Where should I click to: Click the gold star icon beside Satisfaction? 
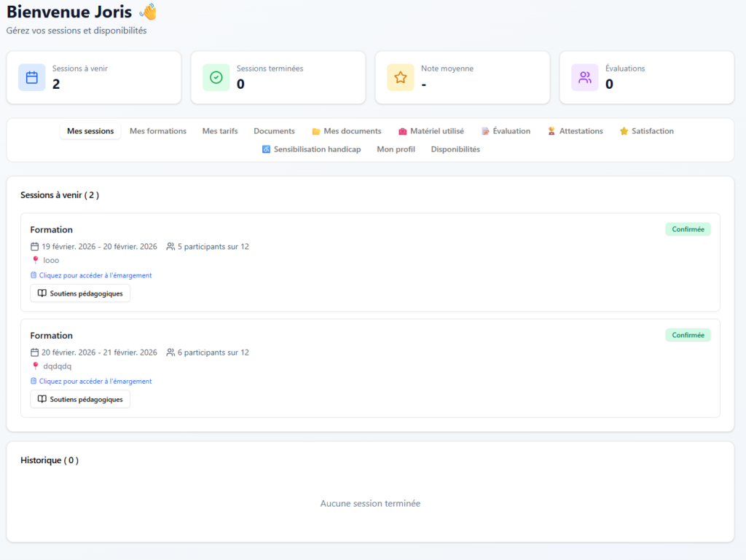[624, 131]
